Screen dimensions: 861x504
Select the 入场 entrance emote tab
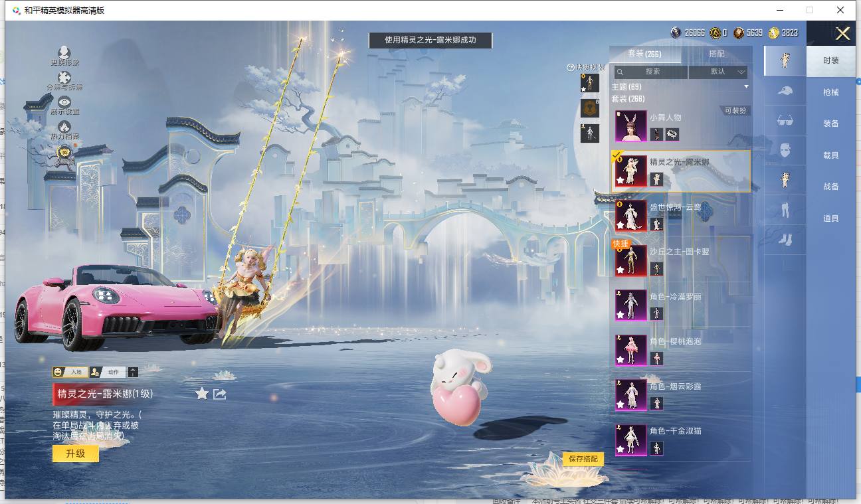coord(70,373)
